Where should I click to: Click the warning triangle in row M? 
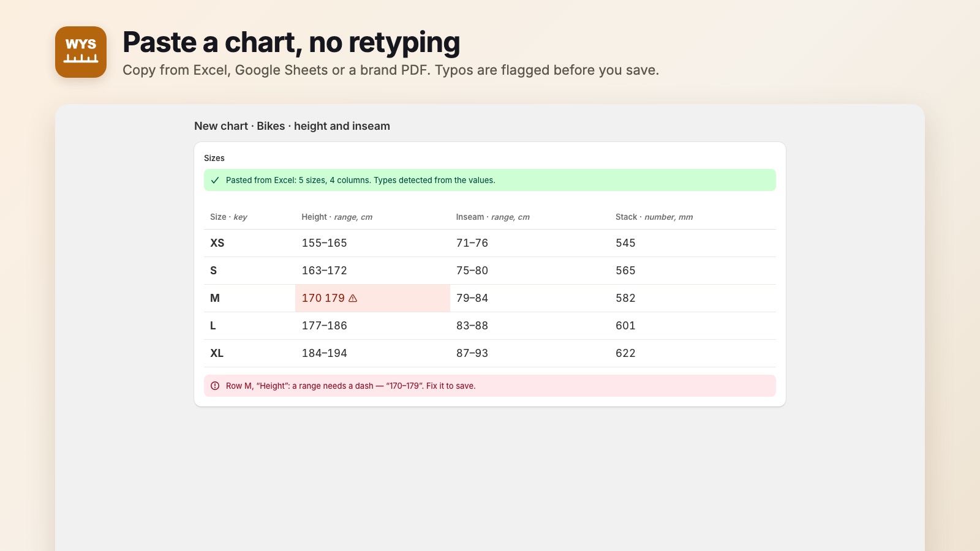pos(353,298)
